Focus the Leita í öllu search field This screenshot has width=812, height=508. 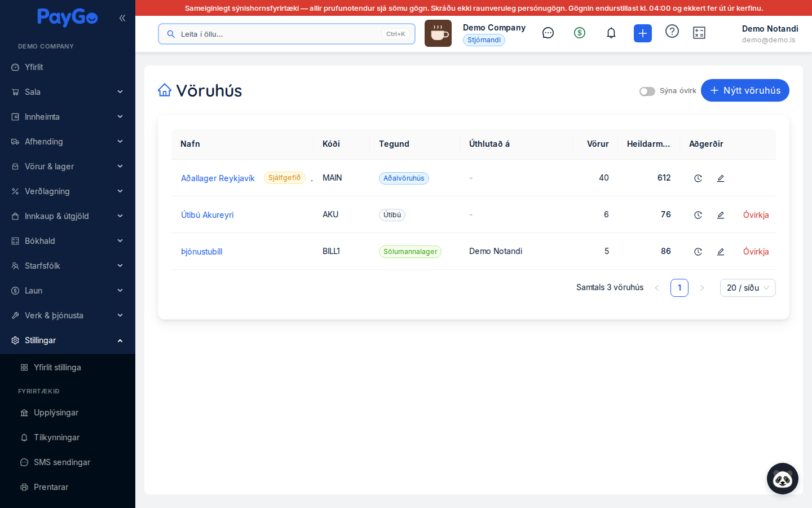(286, 34)
